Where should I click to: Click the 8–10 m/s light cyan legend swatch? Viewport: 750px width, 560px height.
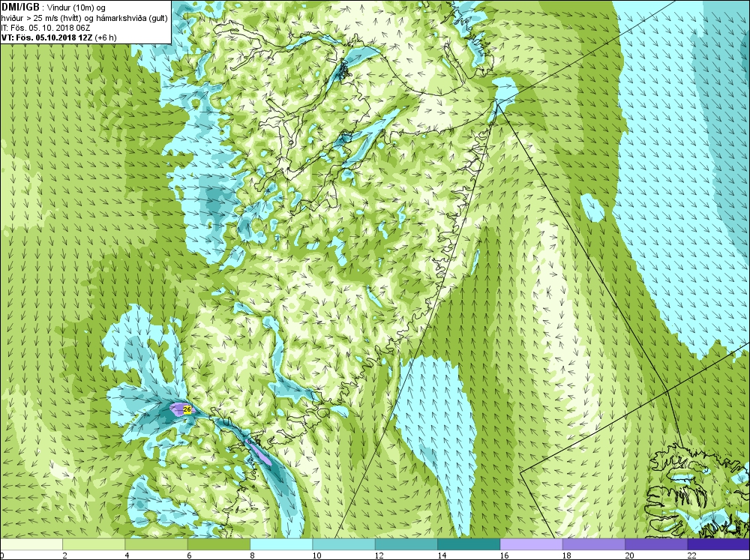click(281, 544)
